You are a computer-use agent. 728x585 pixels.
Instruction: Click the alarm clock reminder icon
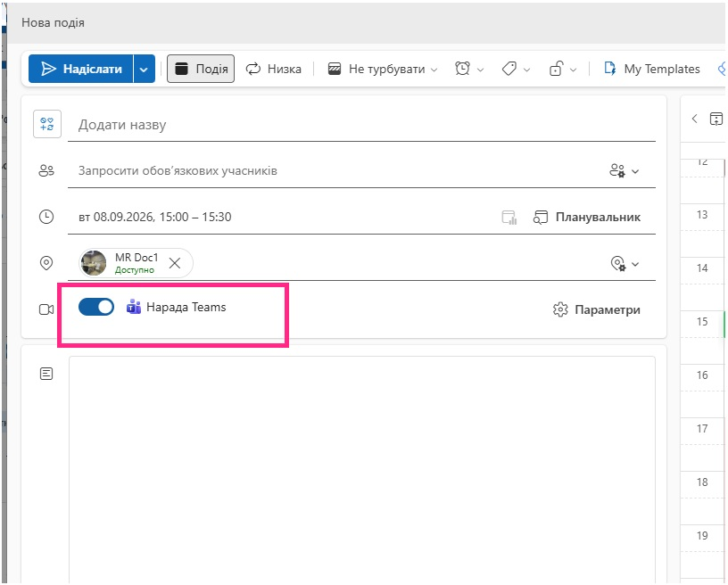point(462,69)
